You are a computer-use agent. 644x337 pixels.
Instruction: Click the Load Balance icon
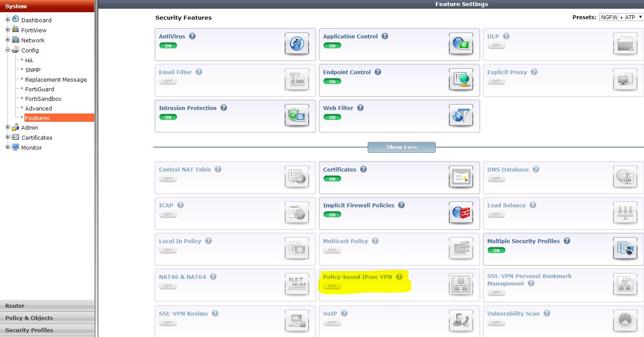625,213
